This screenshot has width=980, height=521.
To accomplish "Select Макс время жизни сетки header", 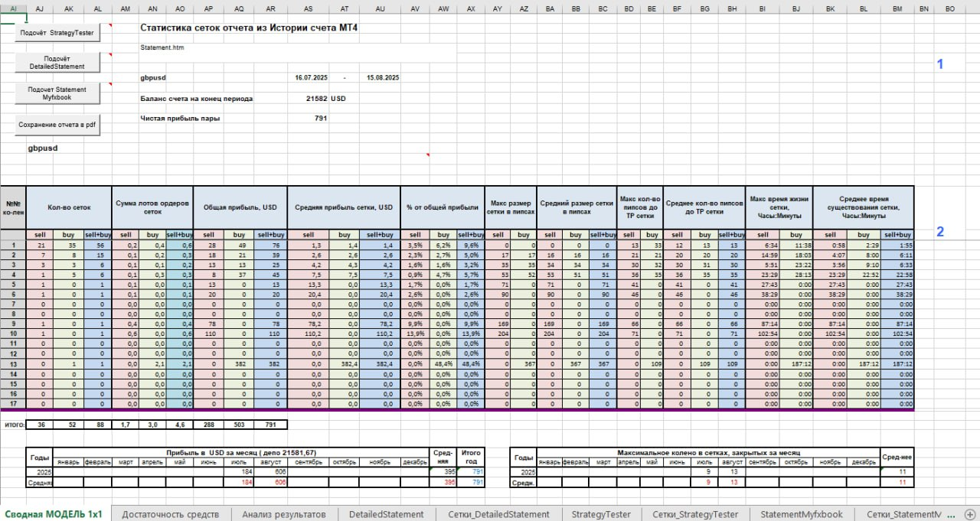I will (779, 207).
